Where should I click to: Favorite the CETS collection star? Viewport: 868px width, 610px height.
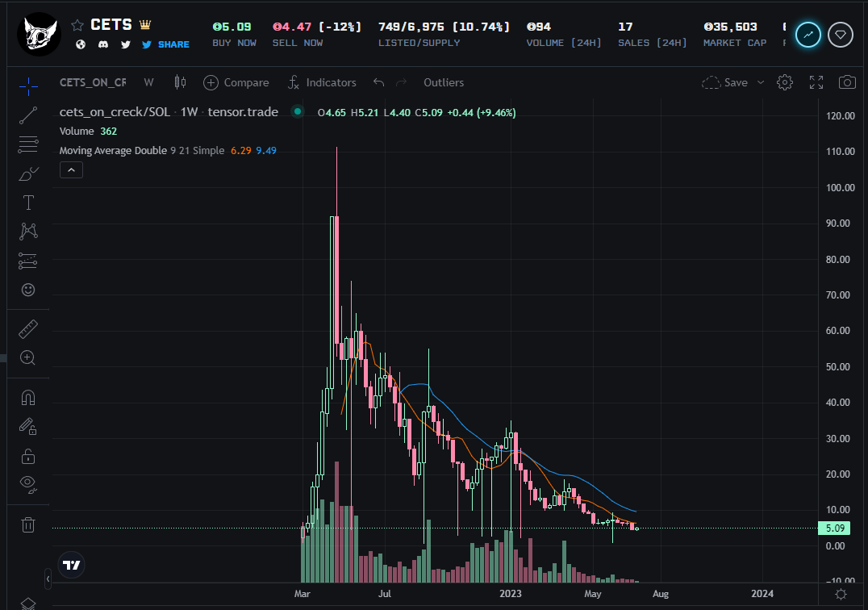coord(77,25)
